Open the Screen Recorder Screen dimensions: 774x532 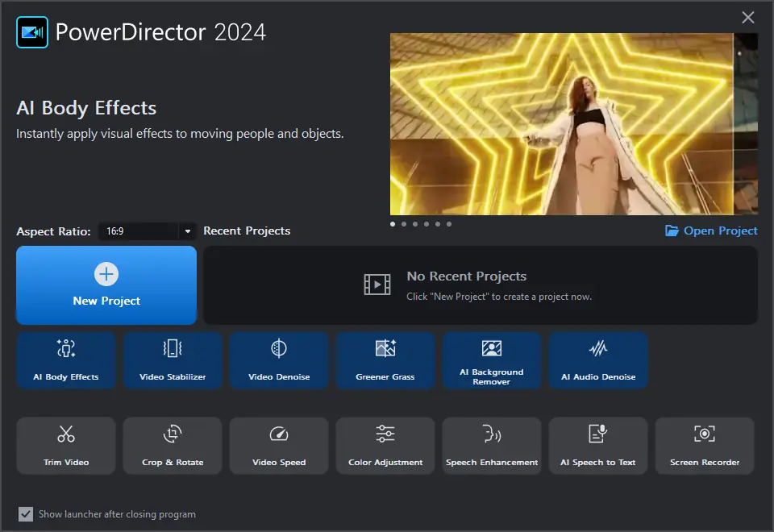point(705,446)
